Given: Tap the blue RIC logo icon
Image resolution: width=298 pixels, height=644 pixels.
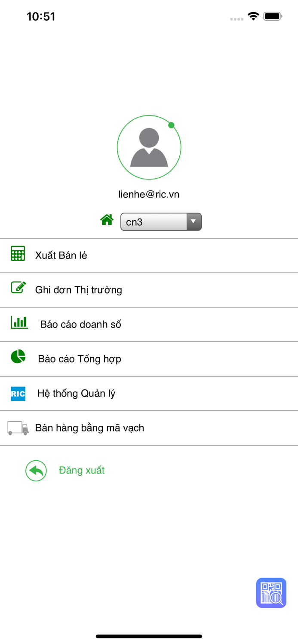Looking at the screenshot, I should point(18,394).
